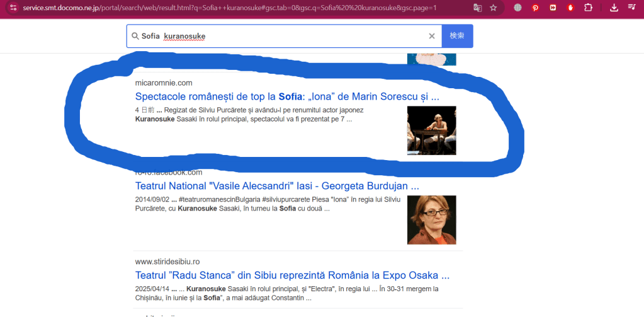Click the browser address bar URL
The image size is (644, 317).
coord(230,8)
